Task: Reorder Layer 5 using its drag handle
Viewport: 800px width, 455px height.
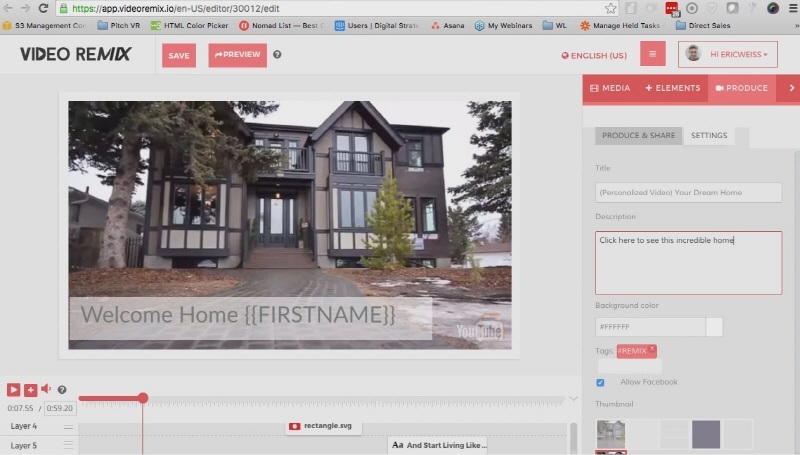Action: tap(68, 445)
